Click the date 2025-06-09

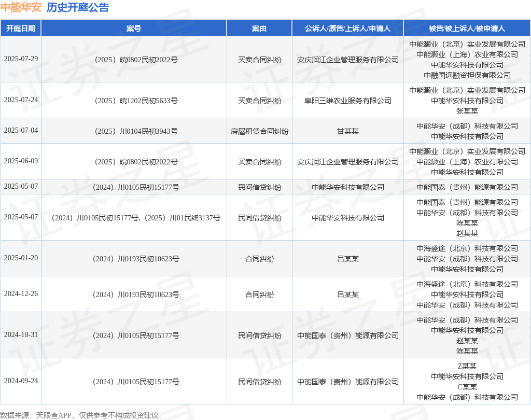click(x=21, y=161)
